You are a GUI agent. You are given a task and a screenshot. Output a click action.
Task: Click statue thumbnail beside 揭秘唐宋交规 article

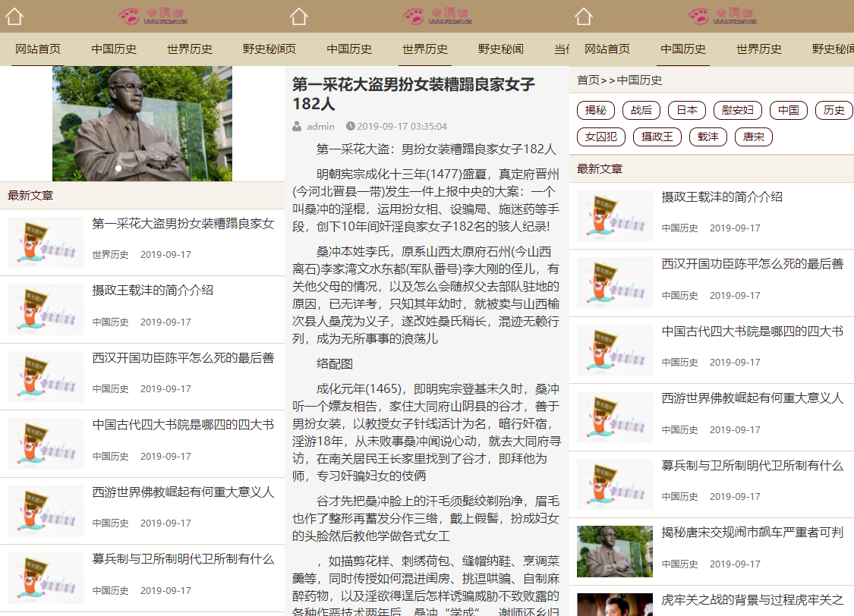615,552
